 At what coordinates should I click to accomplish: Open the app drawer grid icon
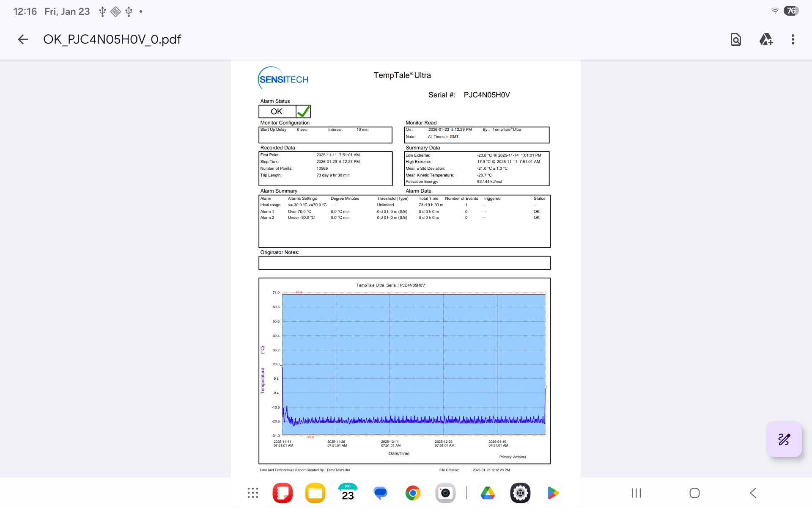point(253,493)
